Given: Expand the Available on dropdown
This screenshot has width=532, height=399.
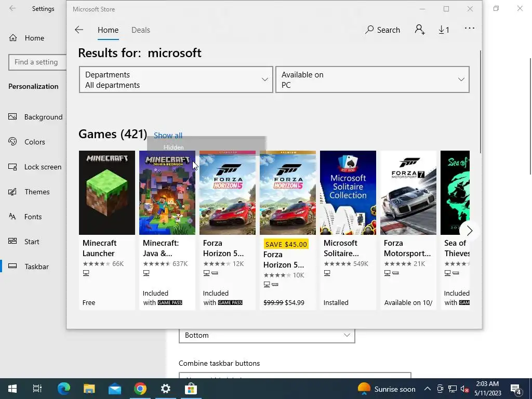Looking at the screenshot, I should coord(372,79).
